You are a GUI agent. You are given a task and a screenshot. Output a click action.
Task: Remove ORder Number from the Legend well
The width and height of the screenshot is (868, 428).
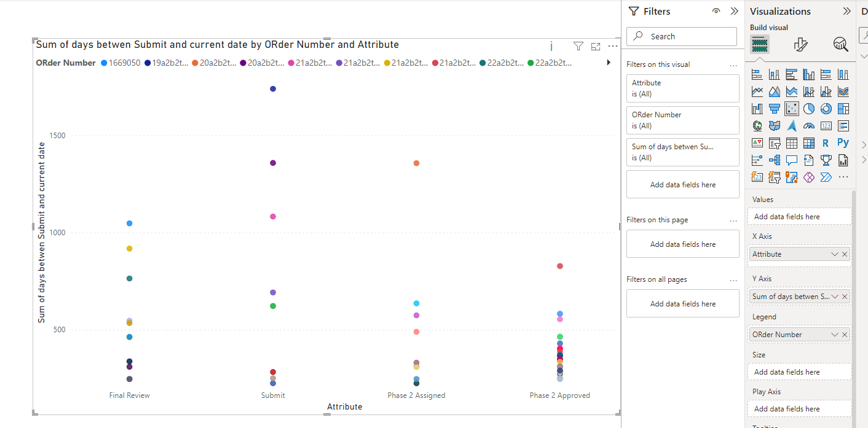(845, 335)
